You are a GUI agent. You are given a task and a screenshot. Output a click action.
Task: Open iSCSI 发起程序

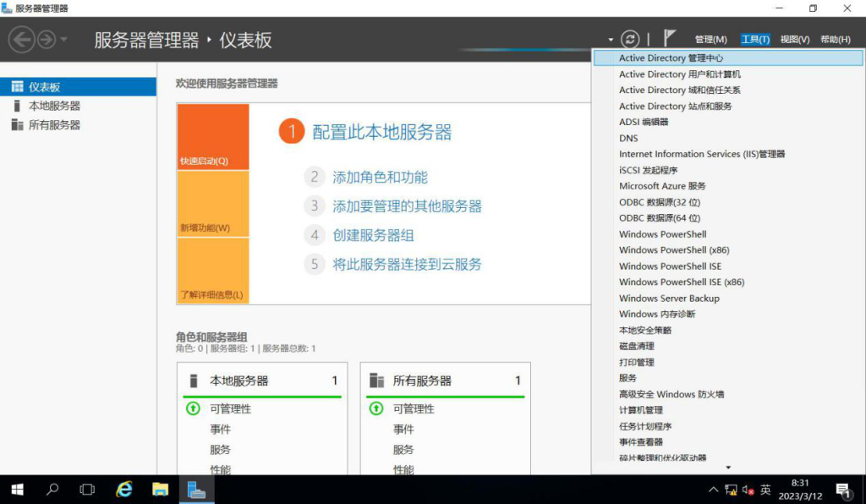coord(728,170)
